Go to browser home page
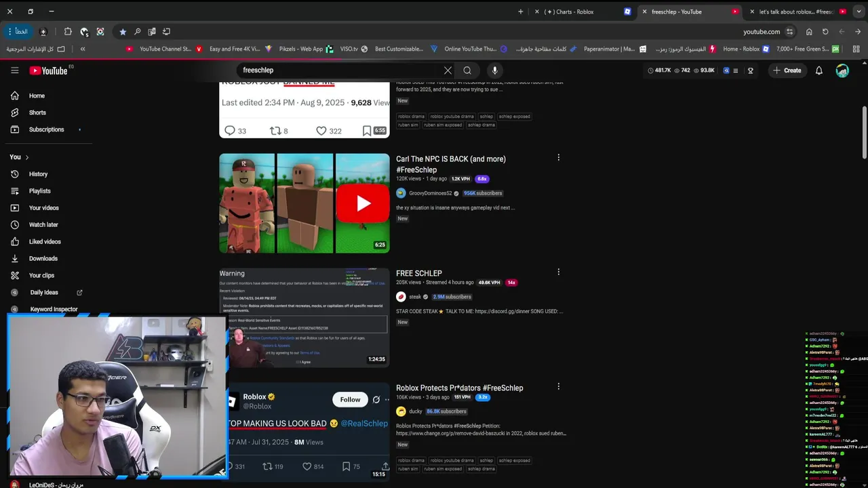This screenshot has width=868, height=488. click(x=809, y=31)
